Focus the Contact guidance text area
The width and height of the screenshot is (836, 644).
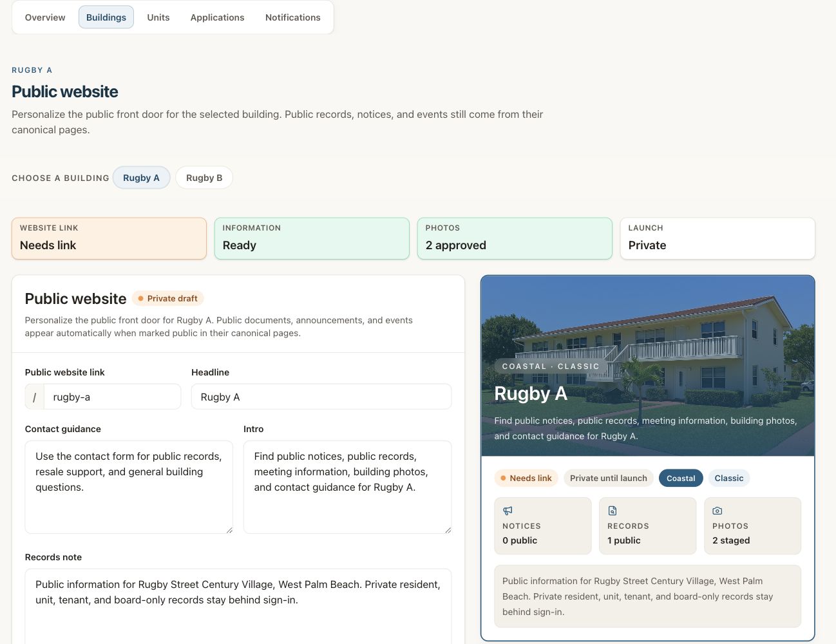click(129, 487)
